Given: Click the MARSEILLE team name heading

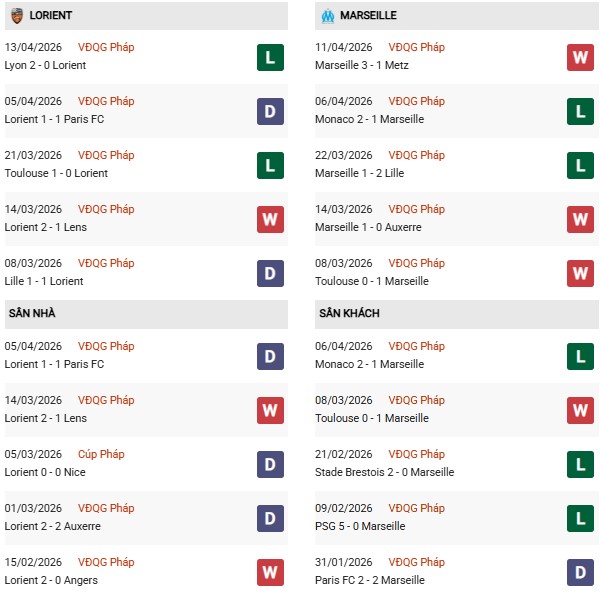Looking at the screenshot, I should point(369,16).
